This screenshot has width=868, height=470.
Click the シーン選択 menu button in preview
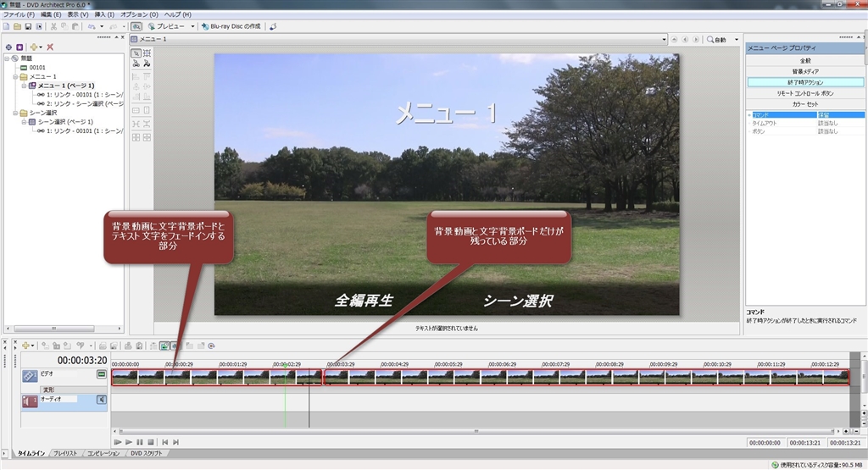pyautogui.click(x=518, y=301)
